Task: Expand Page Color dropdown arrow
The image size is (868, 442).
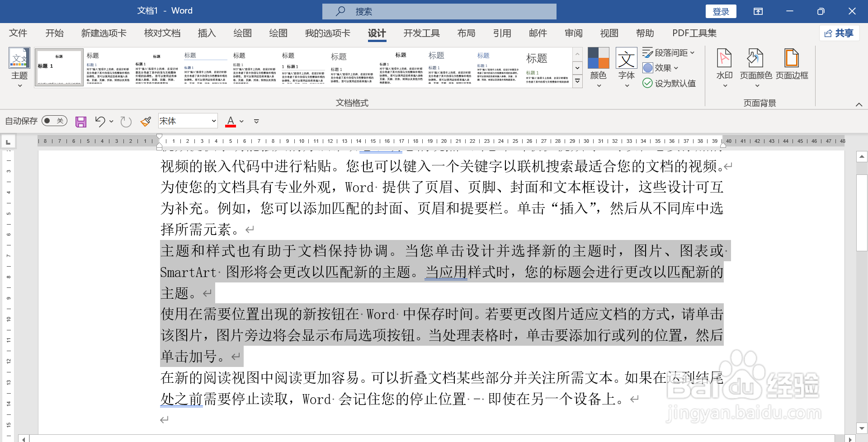Action: [x=757, y=85]
